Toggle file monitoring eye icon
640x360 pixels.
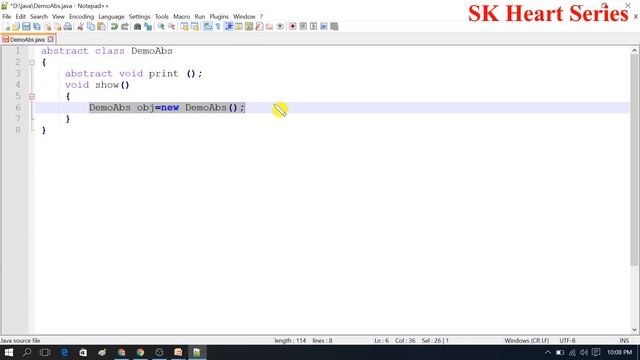coord(280,27)
